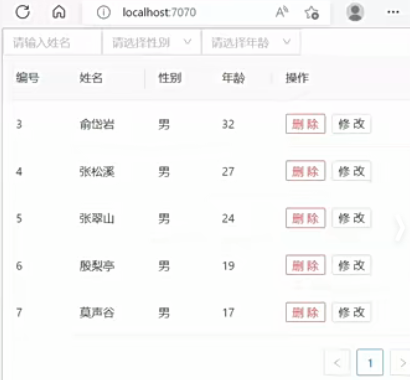Select the name cell 殷梨亭
Viewport: 410px width, 380px height.
tap(97, 266)
